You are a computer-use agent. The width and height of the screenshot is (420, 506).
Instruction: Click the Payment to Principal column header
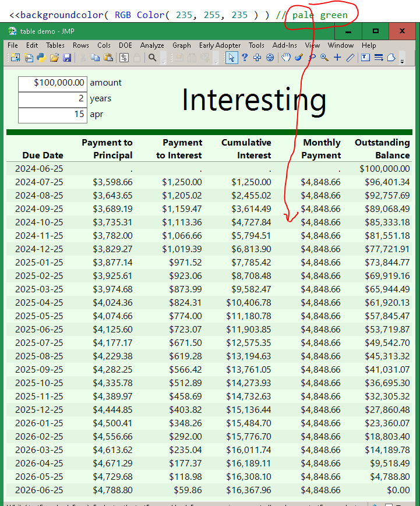tap(107, 148)
